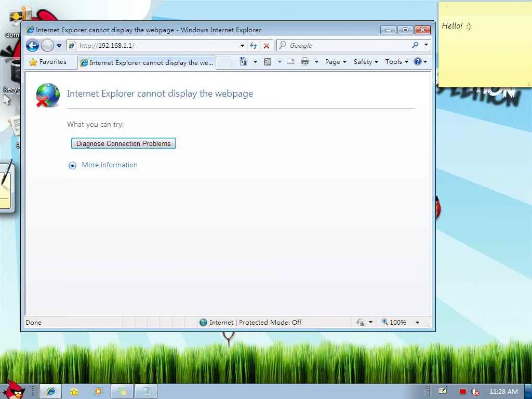Click the Back navigation arrow
Screen dimensions: 532x399
(33, 46)
